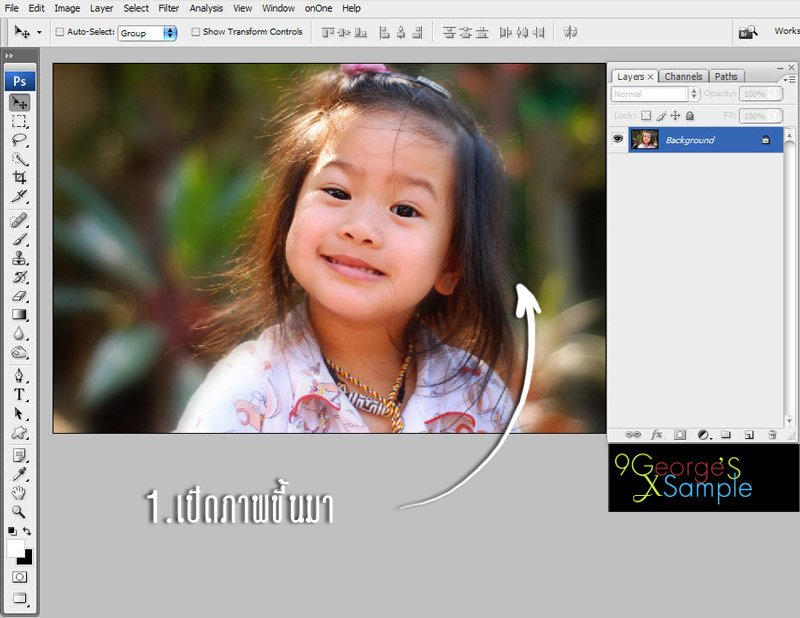Enable Show Transform Controls checkbox
Image resolution: width=800 pixels, height=618 pixels.
coord(195,32)
